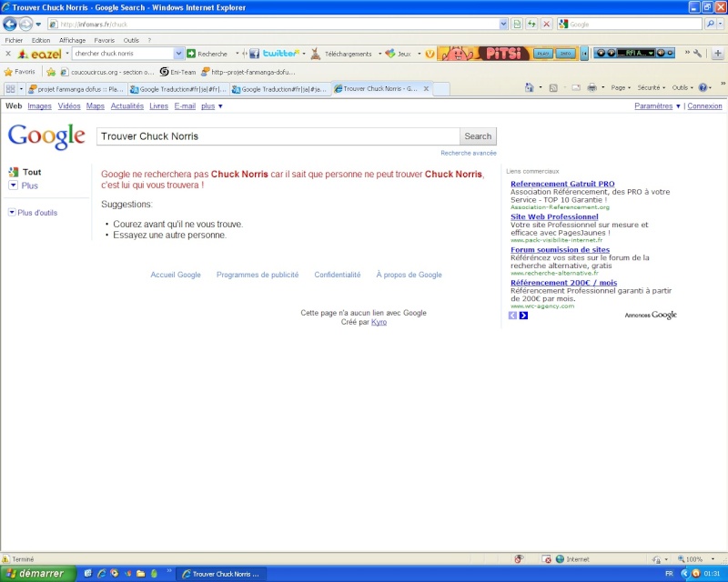Click the Refresh page icon
The width and height of the screenshot is (728, 582).
point(531,25)
